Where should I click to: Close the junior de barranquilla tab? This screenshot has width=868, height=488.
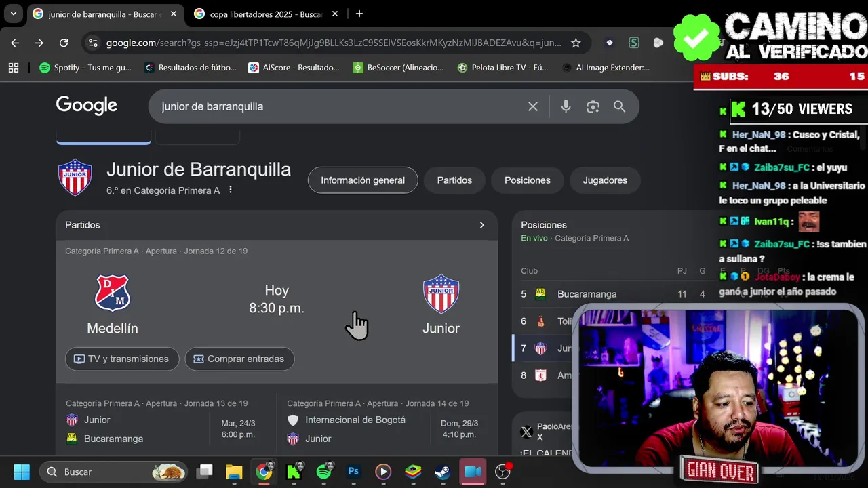[174, 14]
